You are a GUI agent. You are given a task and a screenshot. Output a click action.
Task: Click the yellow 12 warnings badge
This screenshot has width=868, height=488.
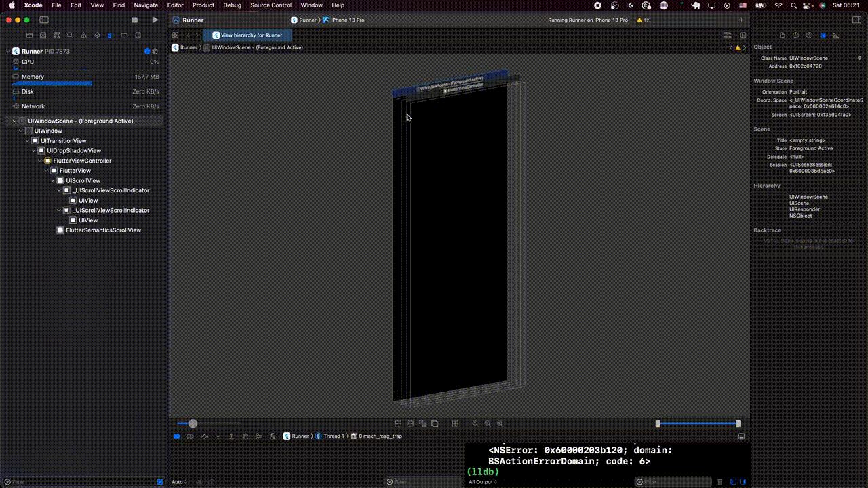(644, 20)
